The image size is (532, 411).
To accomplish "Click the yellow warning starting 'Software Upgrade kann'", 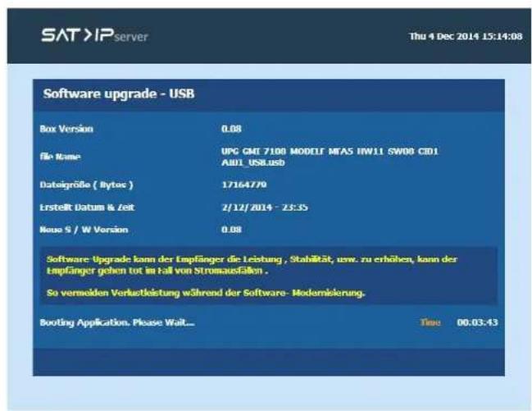I will coord(252,265).
